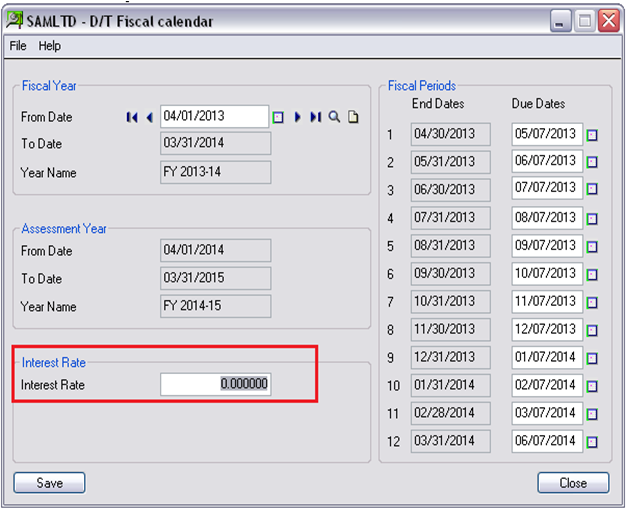This screenshot has height=511, width=627.
Task: Click the Interest Rate value field
Action: (216, 384)
